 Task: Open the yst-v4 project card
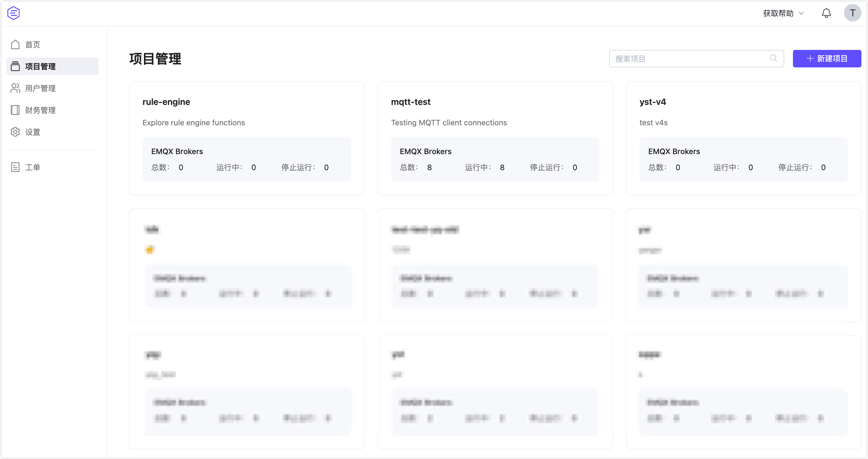pyautogui.click(x=743, y=138)
